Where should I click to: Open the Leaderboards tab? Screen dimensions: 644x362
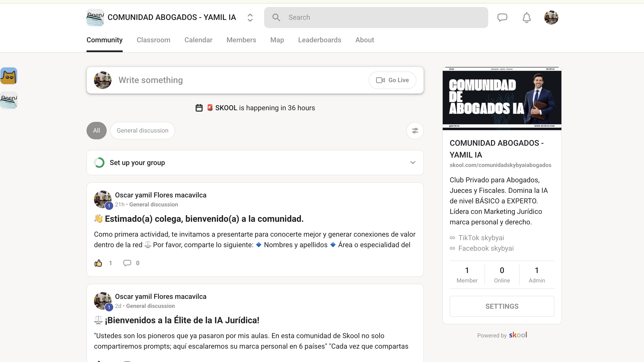click(320, 40)
